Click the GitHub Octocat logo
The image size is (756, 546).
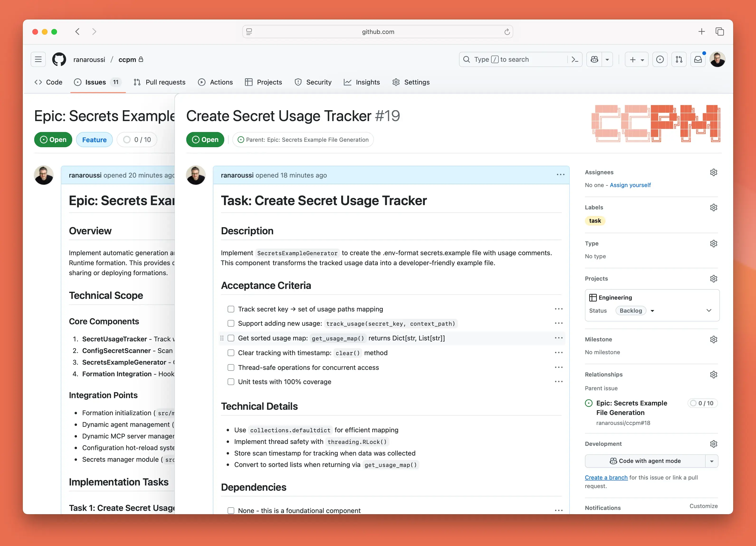pyautogui.click(x=59, y=59)
